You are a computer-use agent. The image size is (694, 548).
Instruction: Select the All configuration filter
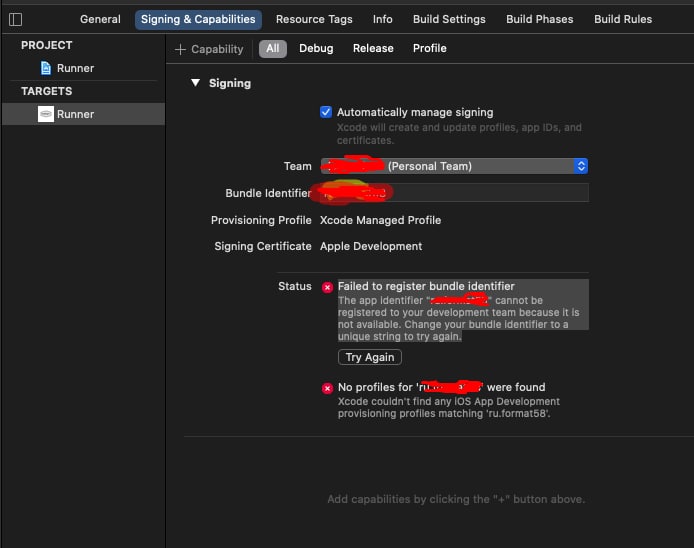point(273,49)
